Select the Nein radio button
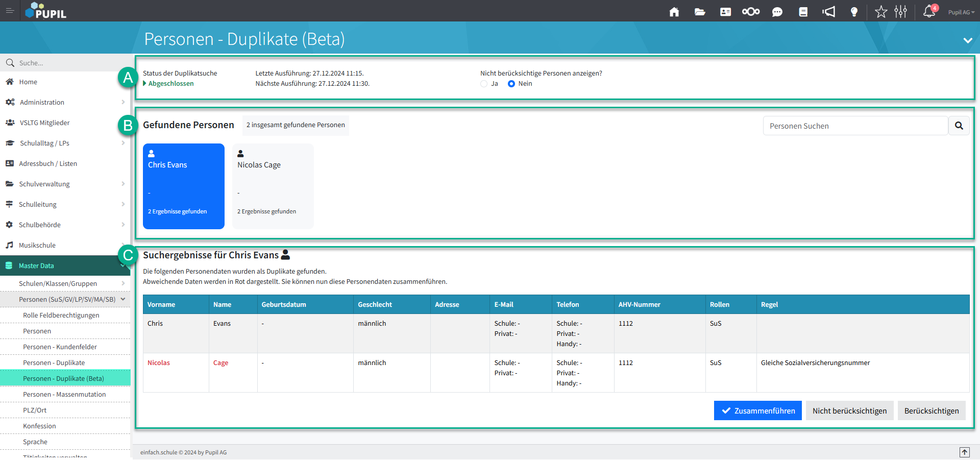The width and height of the screenshot is (980, 460). [511, 84]
